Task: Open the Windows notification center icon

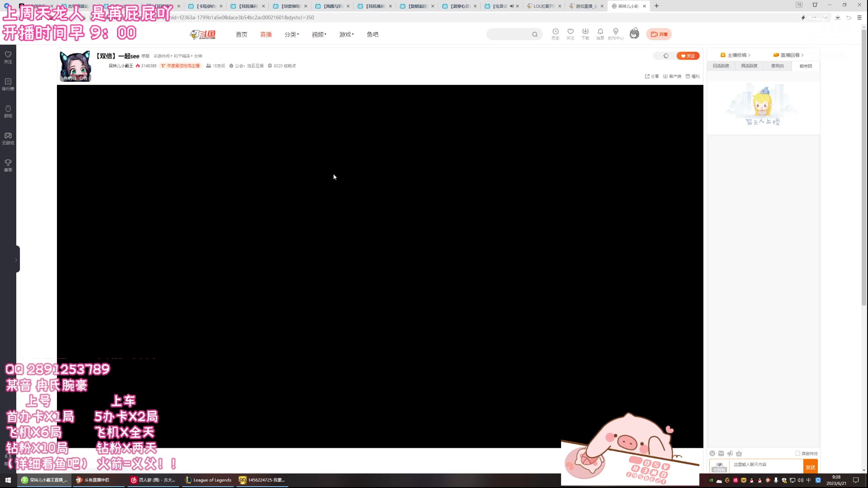Action: click(x=856, y=480)
